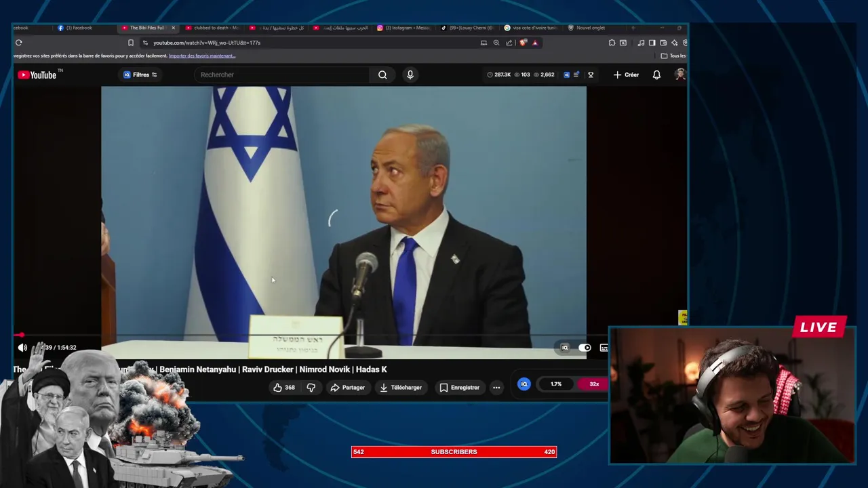Toggle the browser sidebar panel icon

click(652, 43)
